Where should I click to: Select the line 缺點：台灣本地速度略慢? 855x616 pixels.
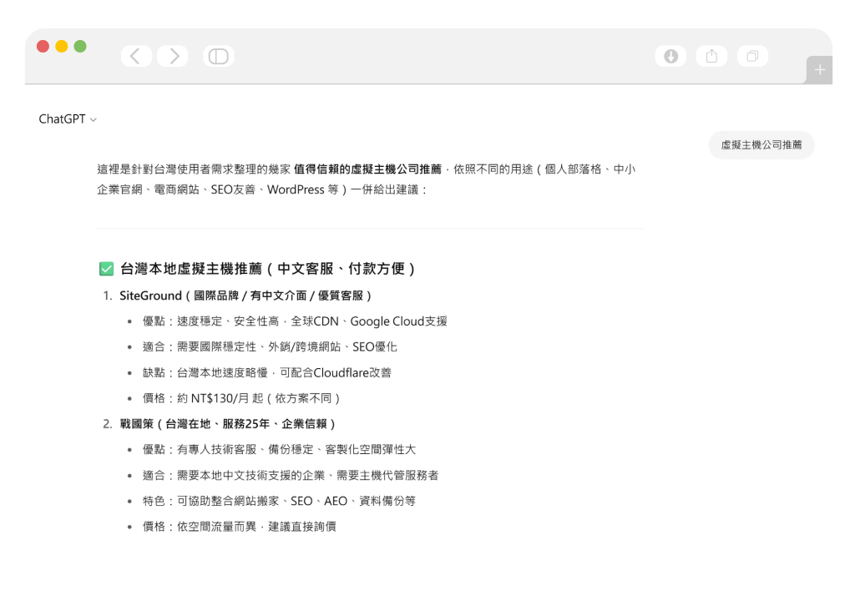pos(267,372)
